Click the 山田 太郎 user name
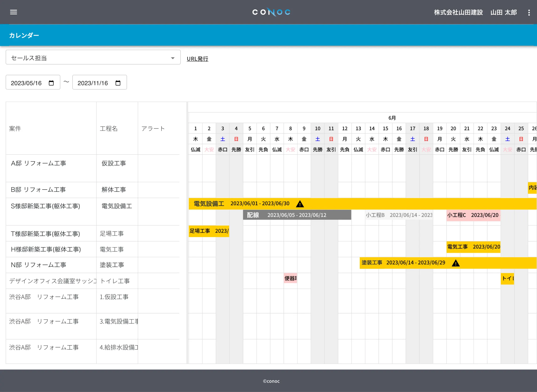The width and height of the screenshot is (537, 392). [x=504, y=12]
